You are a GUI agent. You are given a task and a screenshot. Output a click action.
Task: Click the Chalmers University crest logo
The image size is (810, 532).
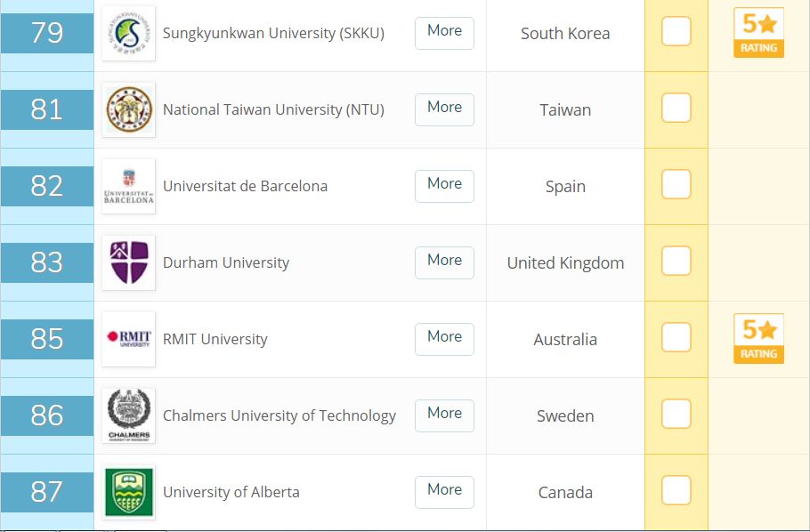(x=129, y=415)
